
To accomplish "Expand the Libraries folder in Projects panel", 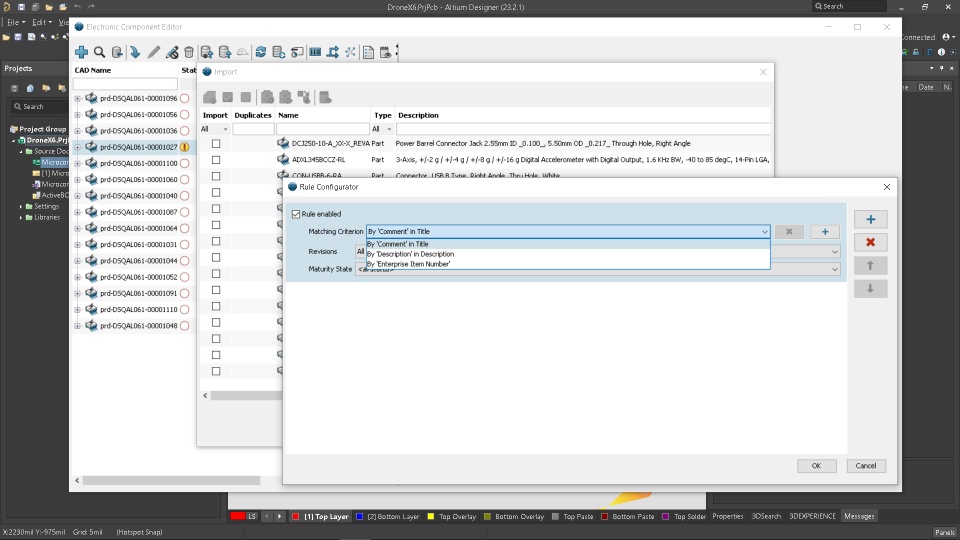I will (21, 217).
